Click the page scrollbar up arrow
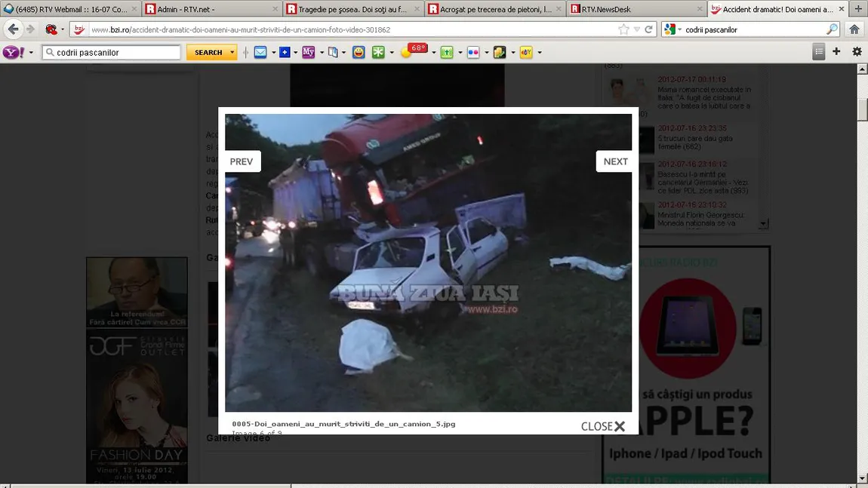The image size is (868, 488). point(862,69)
